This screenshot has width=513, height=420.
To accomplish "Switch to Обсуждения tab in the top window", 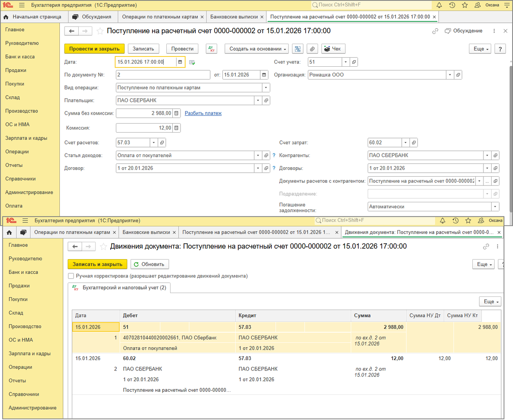I will [91, 17].
